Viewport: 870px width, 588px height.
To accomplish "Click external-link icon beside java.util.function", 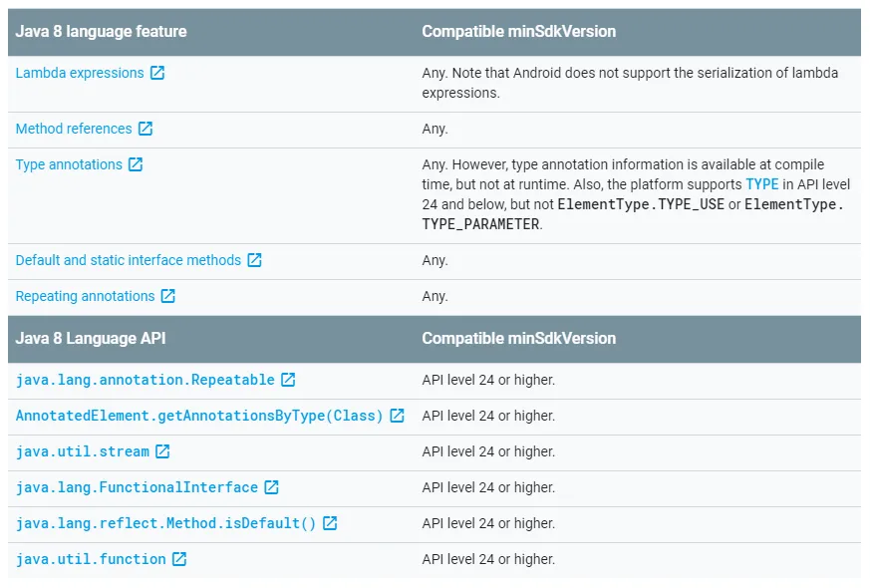I will click(179, 559).
